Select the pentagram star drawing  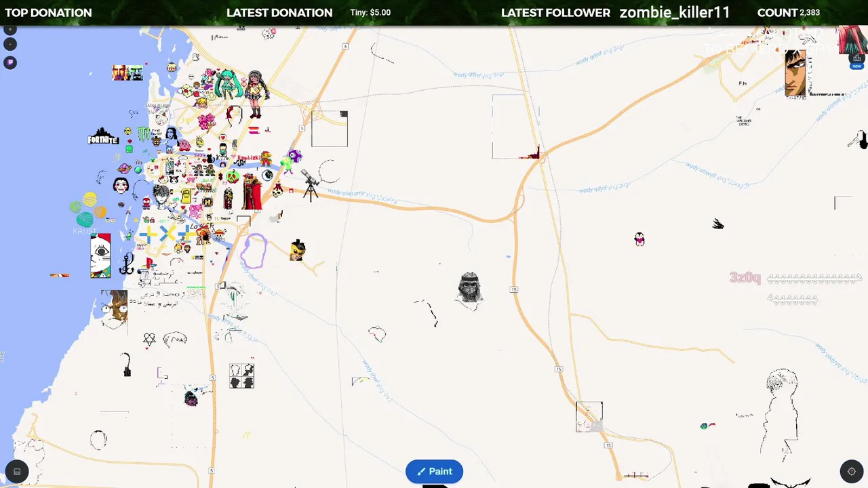click(x=149, y=339)
